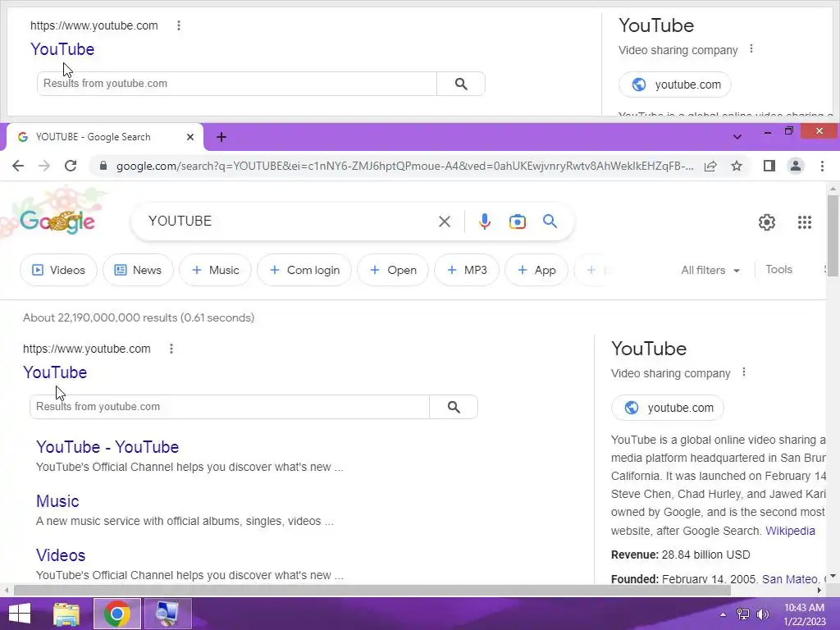Click the network tray icon
The width and height of the screenshot is (840, 630).
pos(743,614)
